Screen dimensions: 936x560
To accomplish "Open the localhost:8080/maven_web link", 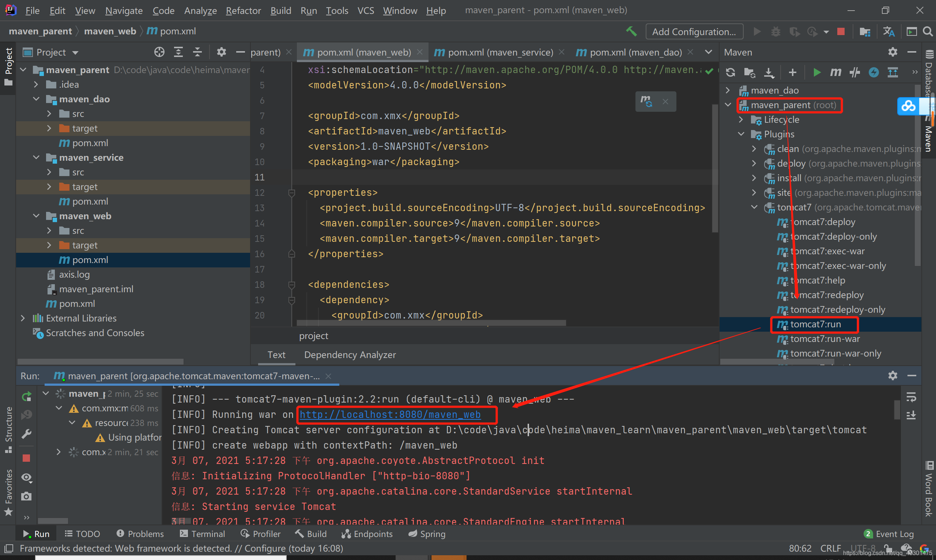I will pos(390,414).
